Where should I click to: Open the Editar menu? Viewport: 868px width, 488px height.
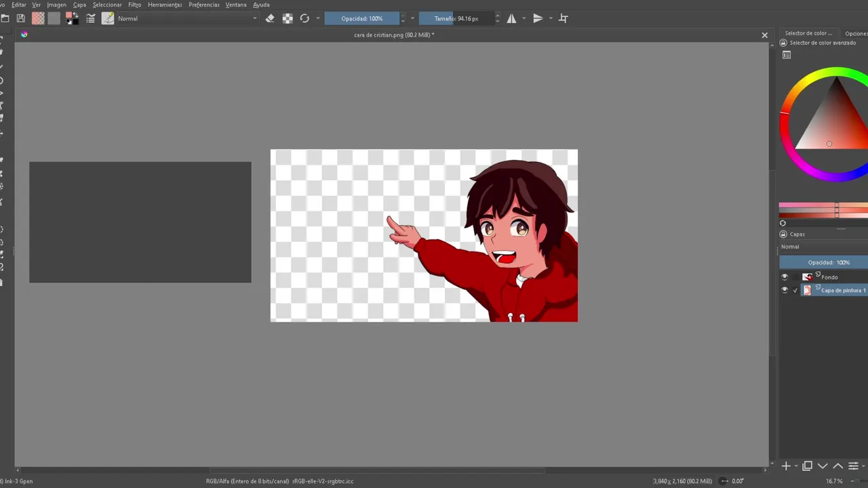(x=18, y=5)
